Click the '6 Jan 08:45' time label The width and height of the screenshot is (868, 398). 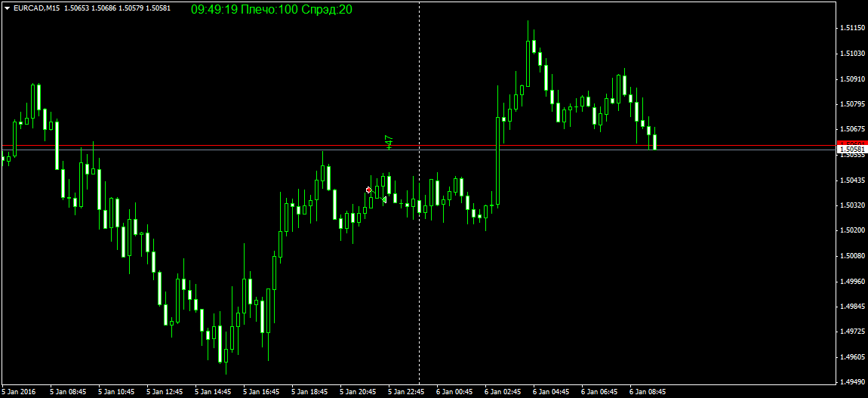point(649,391)
